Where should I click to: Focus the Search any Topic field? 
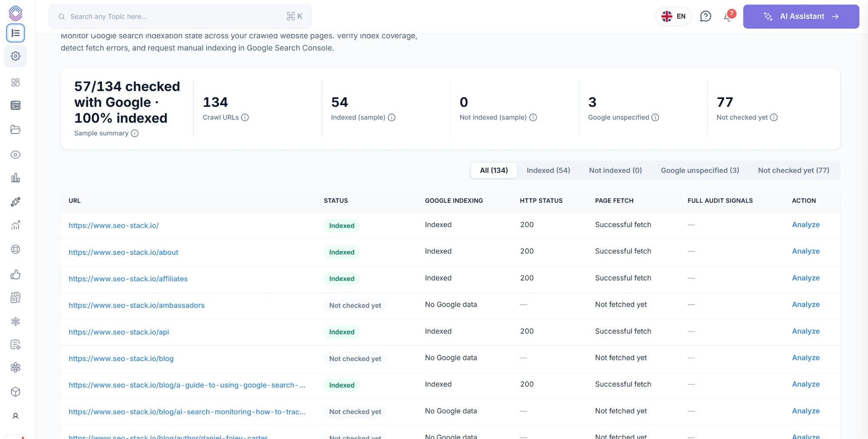click(x=180, y=17)
